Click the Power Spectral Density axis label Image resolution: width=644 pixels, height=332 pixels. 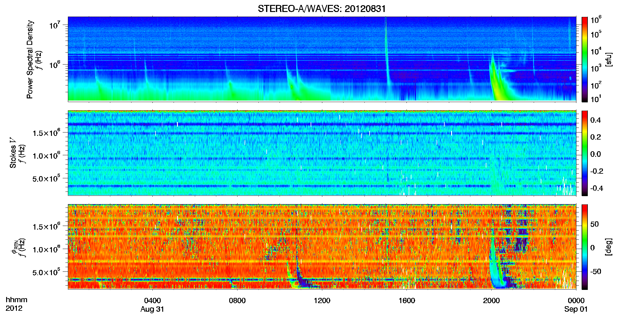(x=30, y=59)
